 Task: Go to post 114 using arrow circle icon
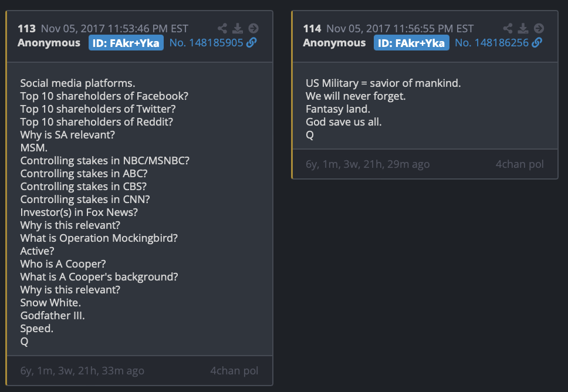[539, 28]
